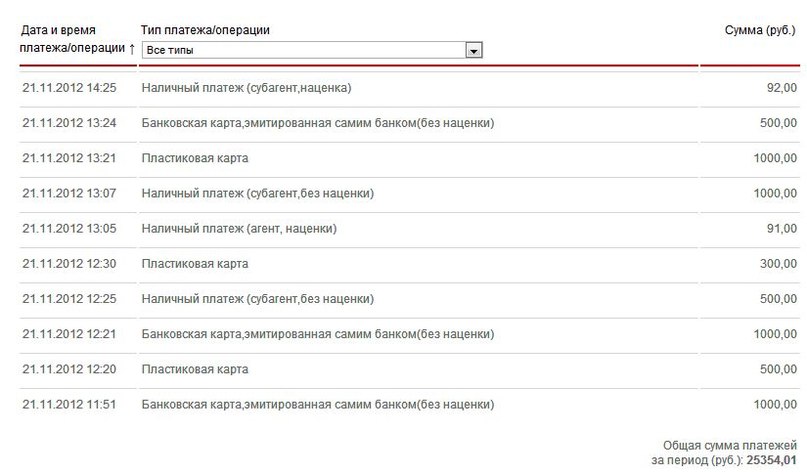Click the 92,00 amount value
807x474 pixels.
781,88
